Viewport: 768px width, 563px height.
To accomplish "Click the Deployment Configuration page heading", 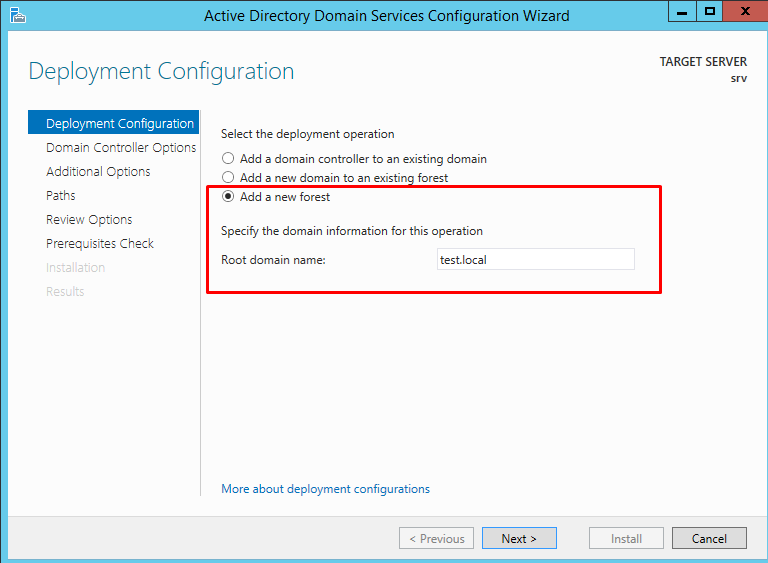I will [x=161, y=71].
